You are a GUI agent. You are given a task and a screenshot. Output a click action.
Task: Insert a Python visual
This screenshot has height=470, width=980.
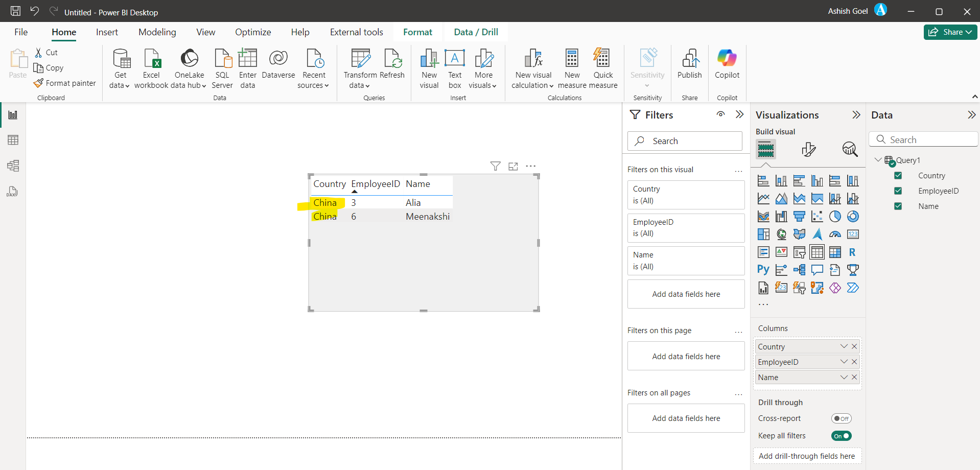click(763, 270)
